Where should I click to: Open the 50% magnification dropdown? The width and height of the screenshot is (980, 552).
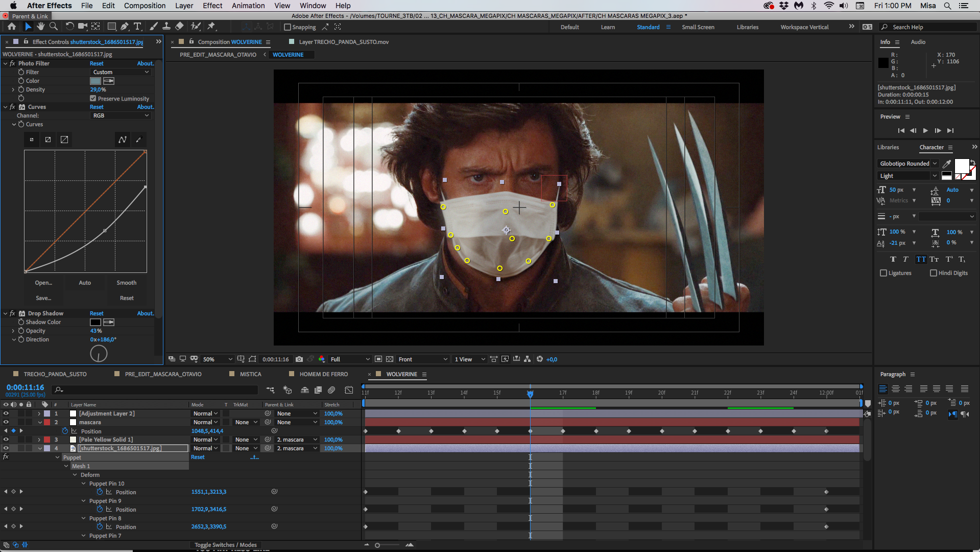tap(217, 359)
